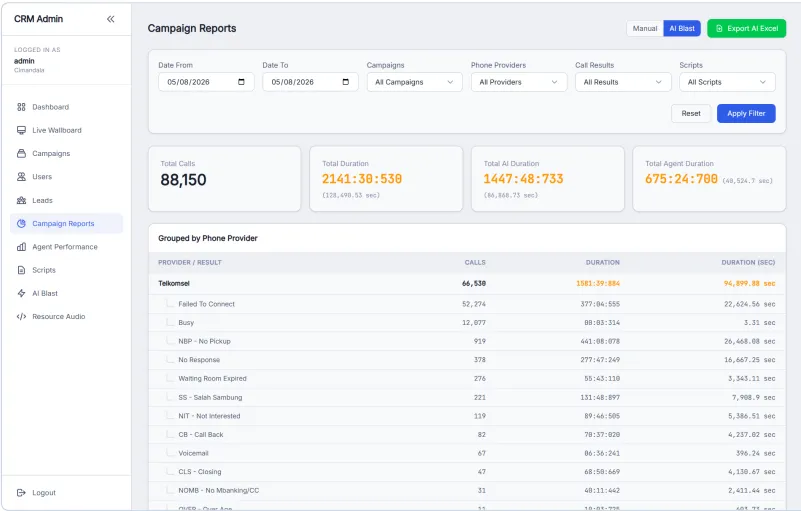801x511 pixels.
Task: Open the Scripts sidebar link
Action: (x=66, y=270)
